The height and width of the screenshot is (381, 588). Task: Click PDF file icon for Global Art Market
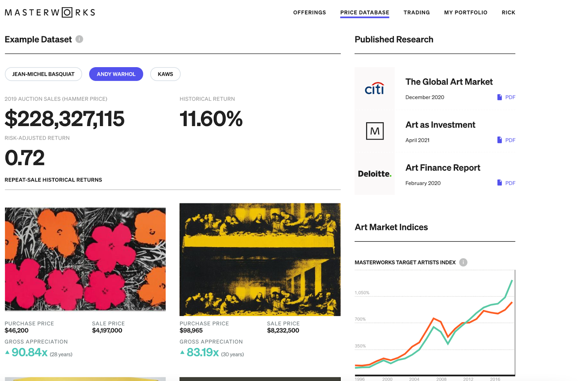[x=499, y=97]
